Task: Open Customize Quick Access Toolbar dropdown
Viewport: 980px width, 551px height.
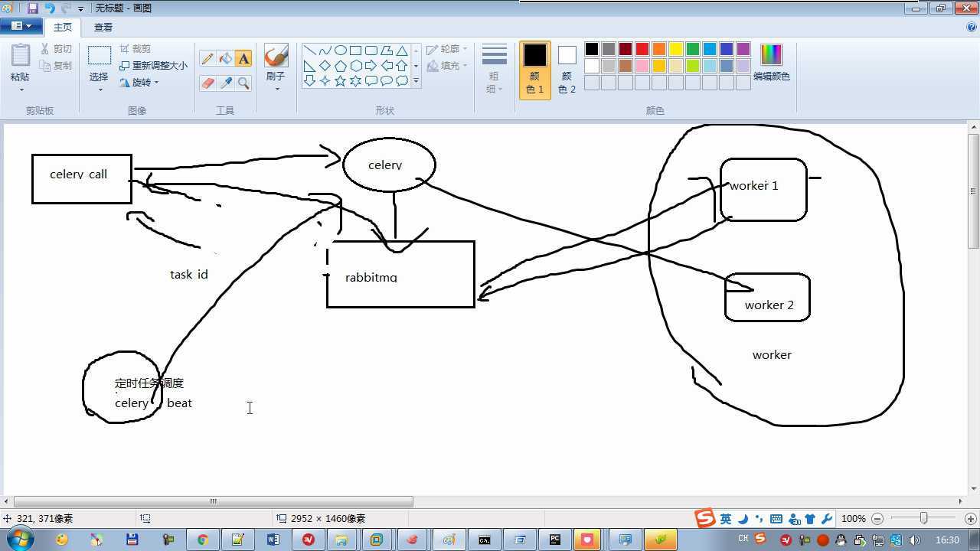Action: tap(80, 9)
